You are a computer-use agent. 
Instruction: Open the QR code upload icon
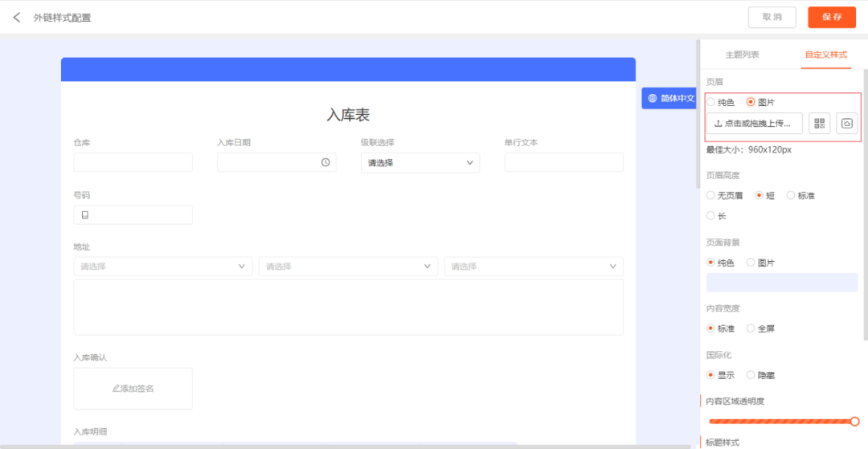coord(819,124)
